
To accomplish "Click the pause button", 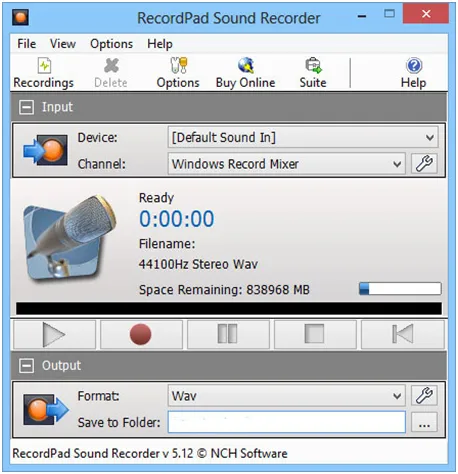I will tap(228, 334).
